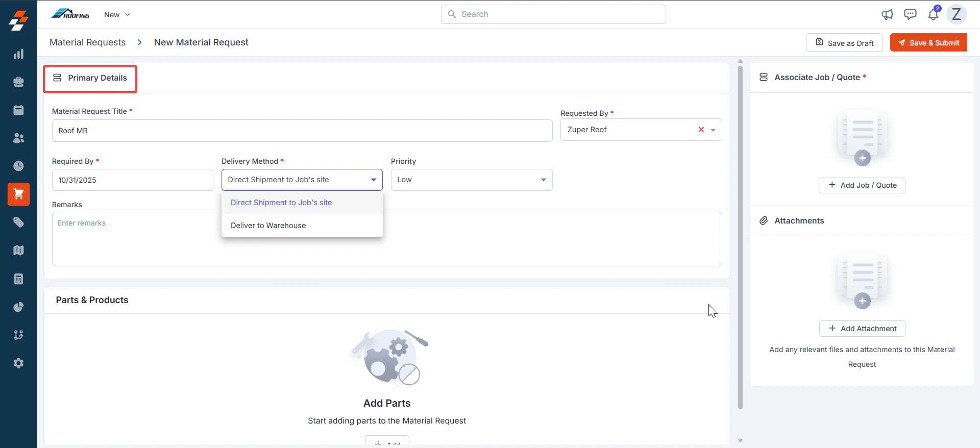Open the workflow branch sidebar icon
This screenshot has width=980, height=448.
click(18, 335)
